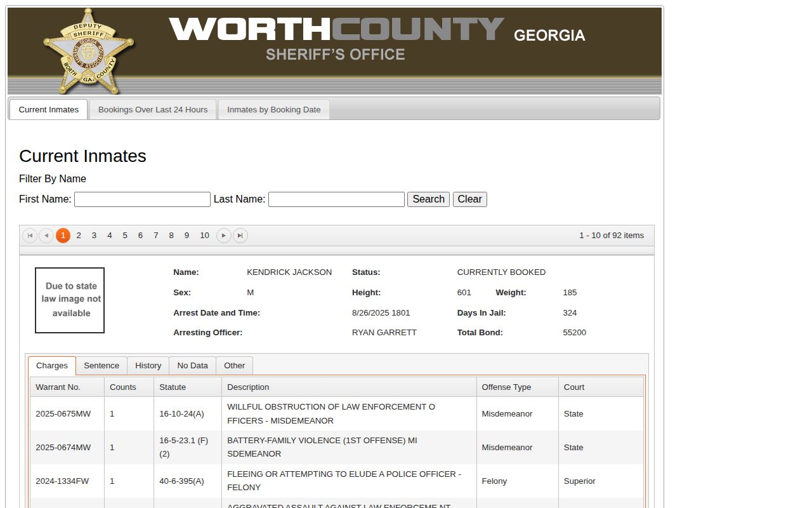Click the Offense Type column header

pyautogui.click(x=518, y=387)
